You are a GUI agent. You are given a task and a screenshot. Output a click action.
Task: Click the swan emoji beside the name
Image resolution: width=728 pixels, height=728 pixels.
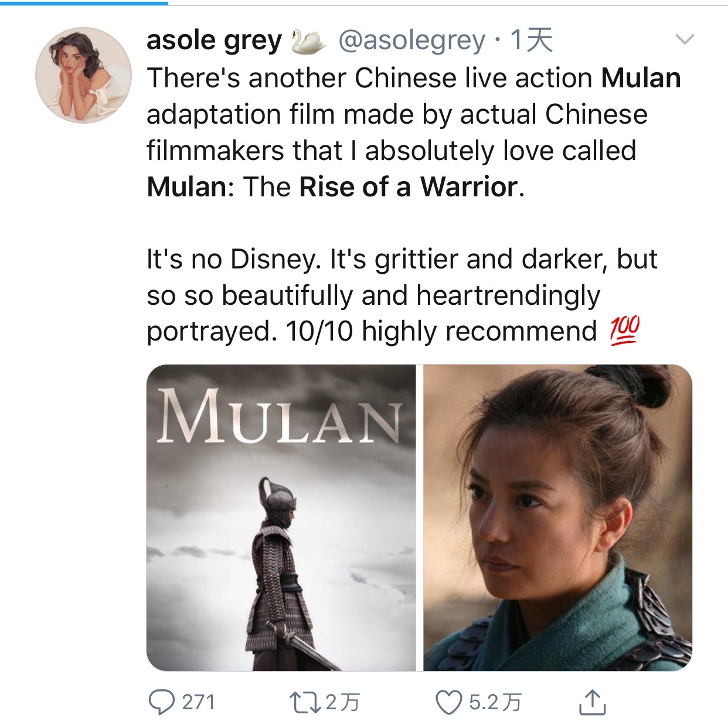click(x=308, y=42)
